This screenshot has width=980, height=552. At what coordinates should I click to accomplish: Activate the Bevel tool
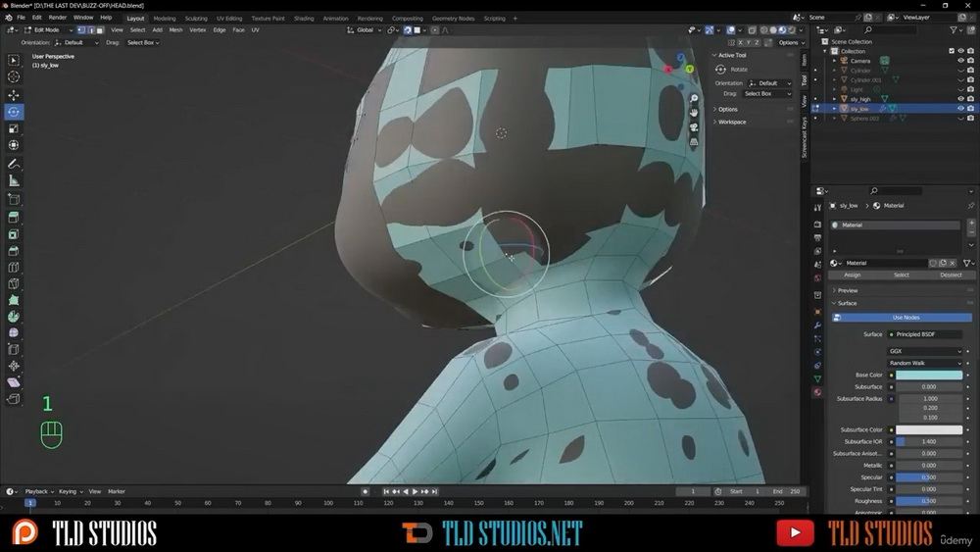click(x=13, y=251)
